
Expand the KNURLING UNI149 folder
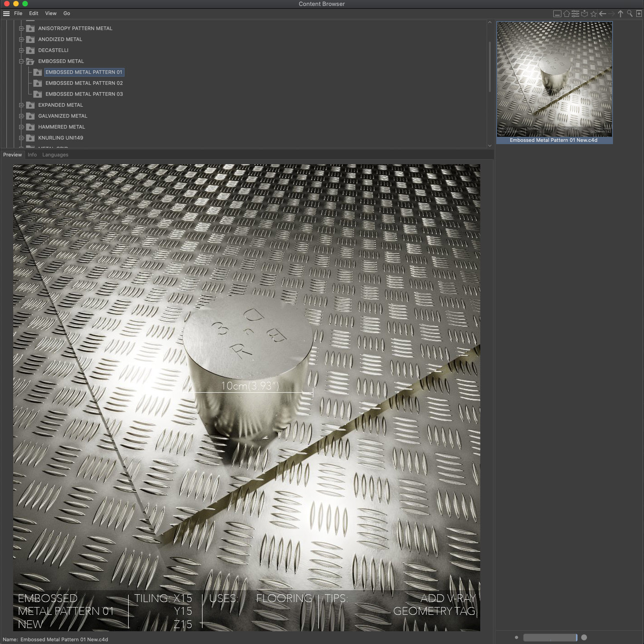[21, 138]
